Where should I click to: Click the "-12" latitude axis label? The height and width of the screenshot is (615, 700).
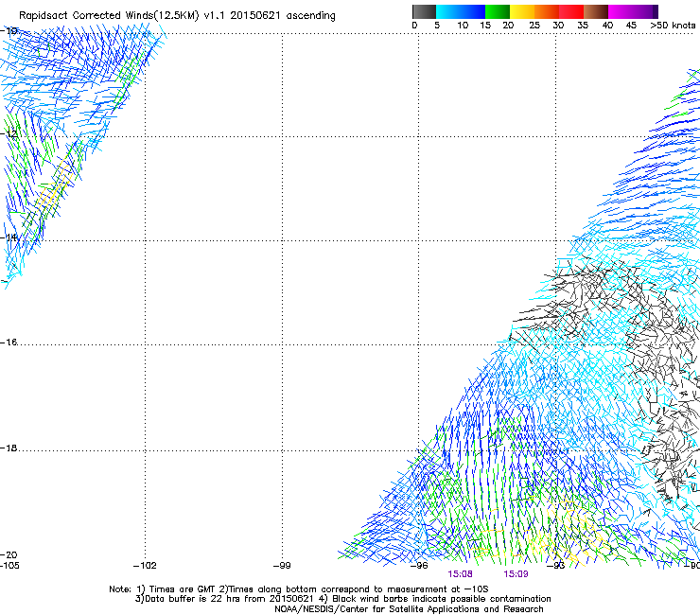pyautogui.click(x=9, y=133)
